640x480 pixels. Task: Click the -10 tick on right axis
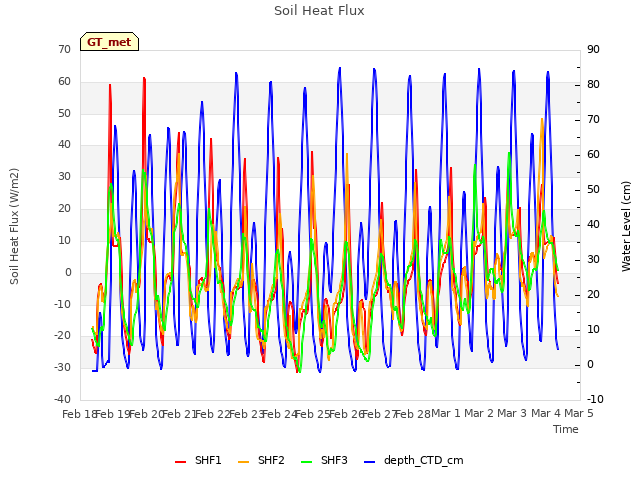[595, 399]
